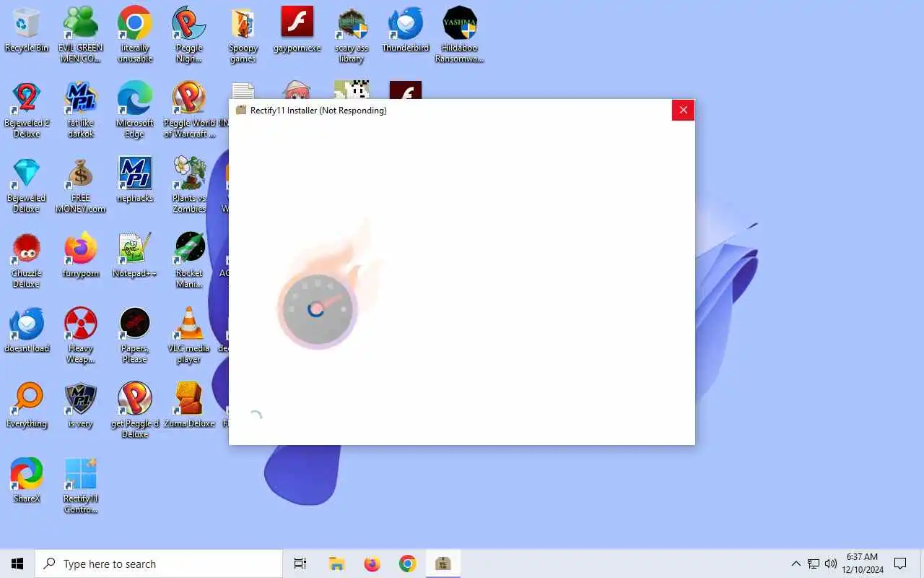
Task: Select the Hildaboo Ransomware desktop icon
Action: coord(460,35)
